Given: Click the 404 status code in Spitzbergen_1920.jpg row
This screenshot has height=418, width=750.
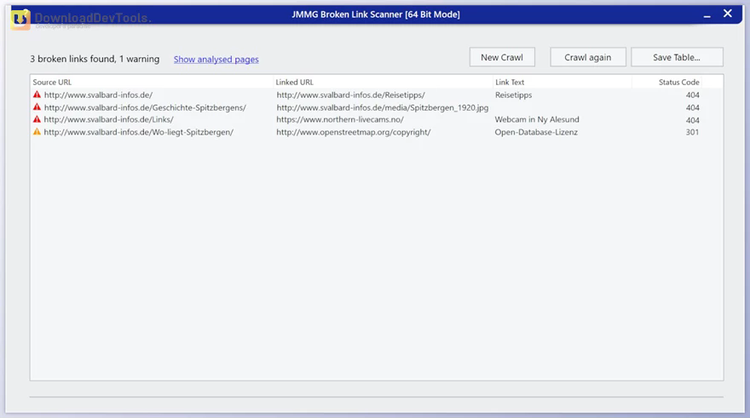Looking at the screenshot, I should tap(692, 108).
